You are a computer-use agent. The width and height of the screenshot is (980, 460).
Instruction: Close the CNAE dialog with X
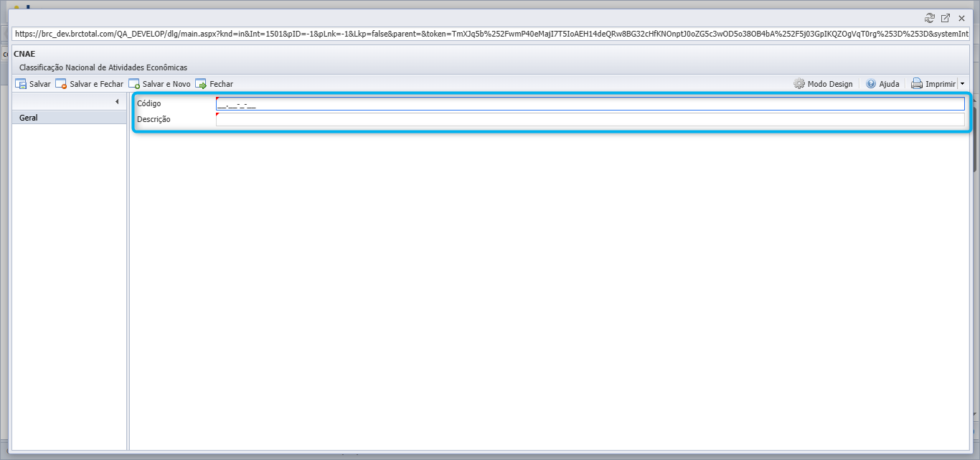[961, 18]
